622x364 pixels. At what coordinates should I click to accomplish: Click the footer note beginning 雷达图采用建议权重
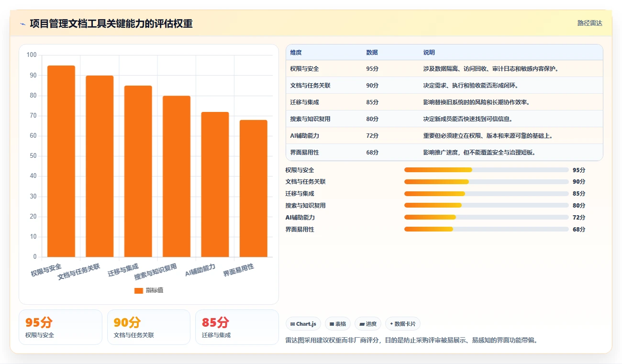[x=411, y=341]
